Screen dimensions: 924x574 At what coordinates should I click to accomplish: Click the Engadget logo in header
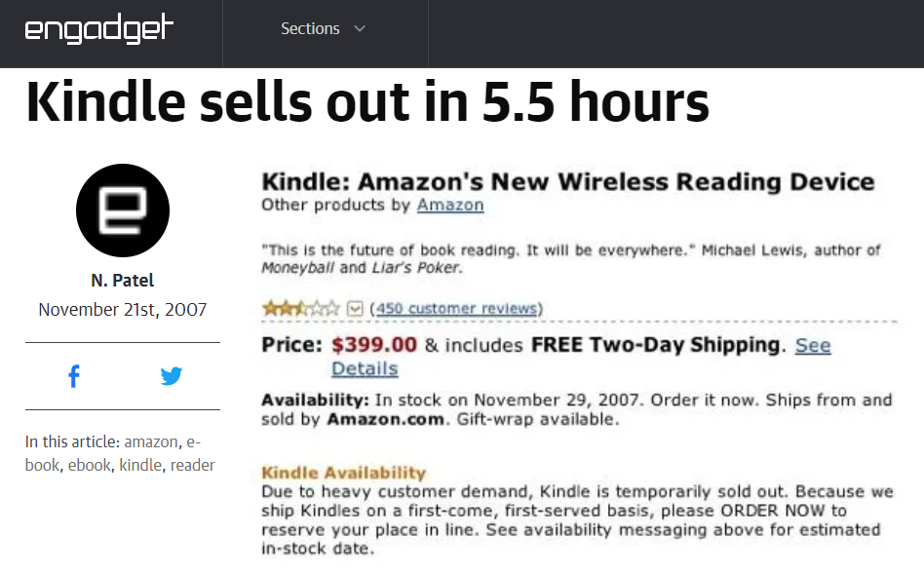98,29
